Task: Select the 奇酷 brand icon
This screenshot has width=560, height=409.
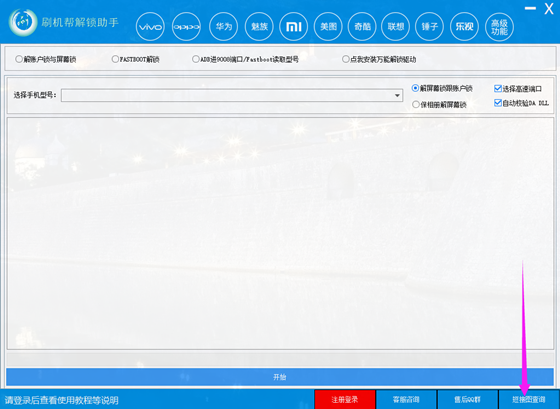Action: click(x=362, y=27)
